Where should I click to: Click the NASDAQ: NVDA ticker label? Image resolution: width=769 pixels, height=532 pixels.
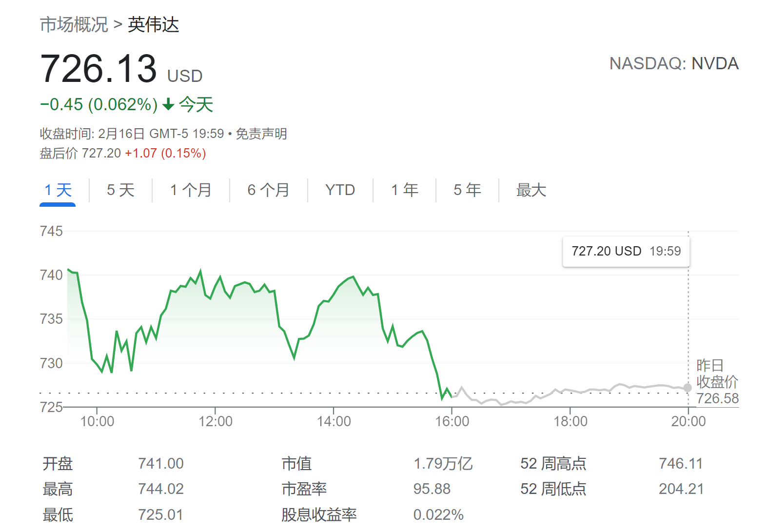pos(674,63)
